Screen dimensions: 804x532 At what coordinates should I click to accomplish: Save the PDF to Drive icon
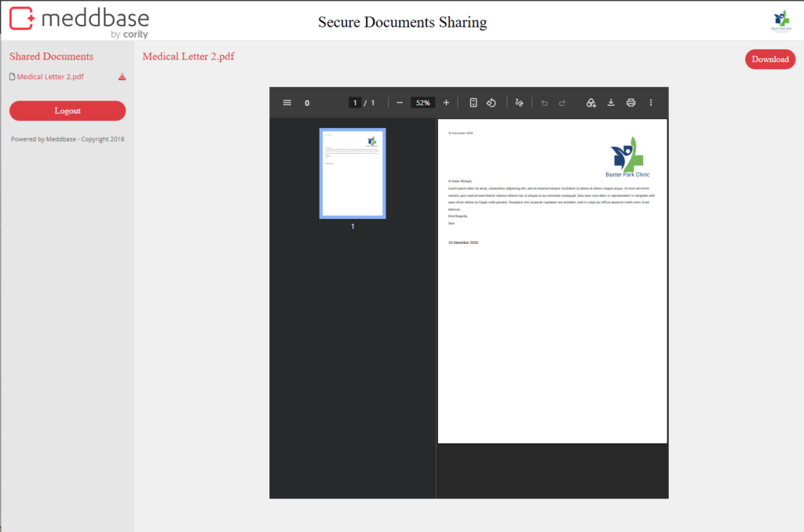(x=590, y=103)
